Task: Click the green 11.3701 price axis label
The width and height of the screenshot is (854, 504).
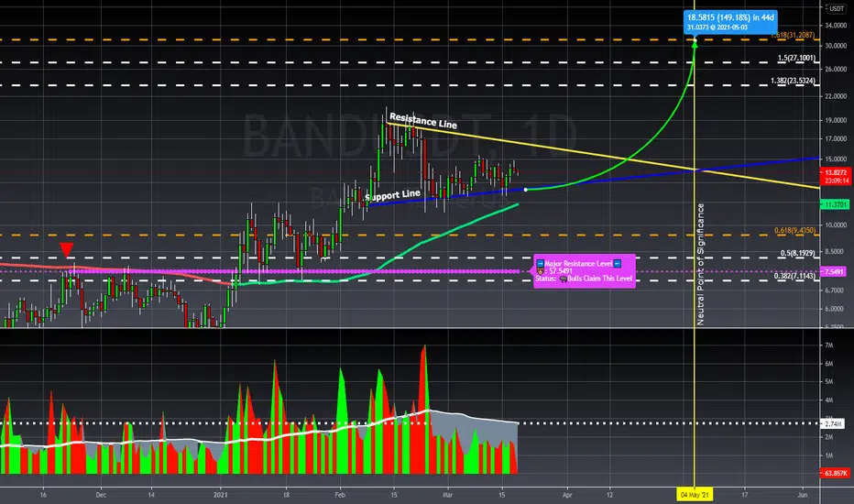Action: [x=836, y=204]
